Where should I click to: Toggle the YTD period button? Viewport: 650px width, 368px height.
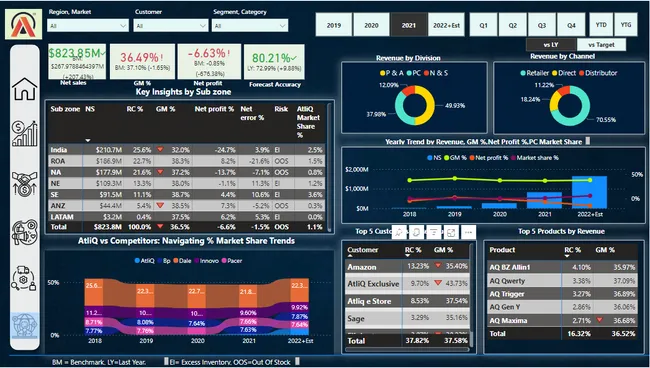click(x=601, y=25)
